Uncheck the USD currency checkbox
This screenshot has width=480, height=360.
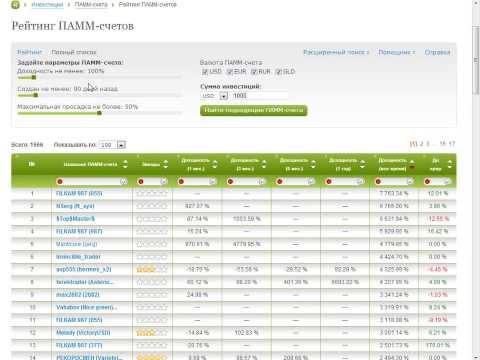click(x=205, y=72)
